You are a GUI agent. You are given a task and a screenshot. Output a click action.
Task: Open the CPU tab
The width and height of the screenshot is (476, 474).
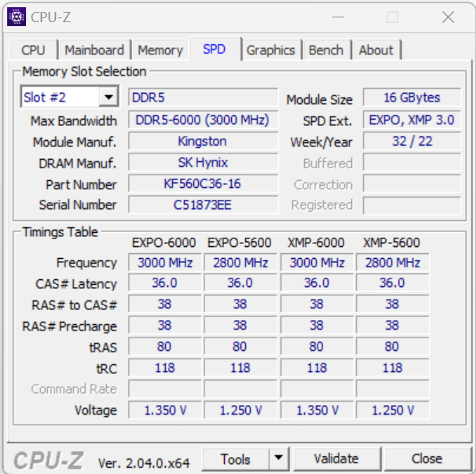[33, 50]
